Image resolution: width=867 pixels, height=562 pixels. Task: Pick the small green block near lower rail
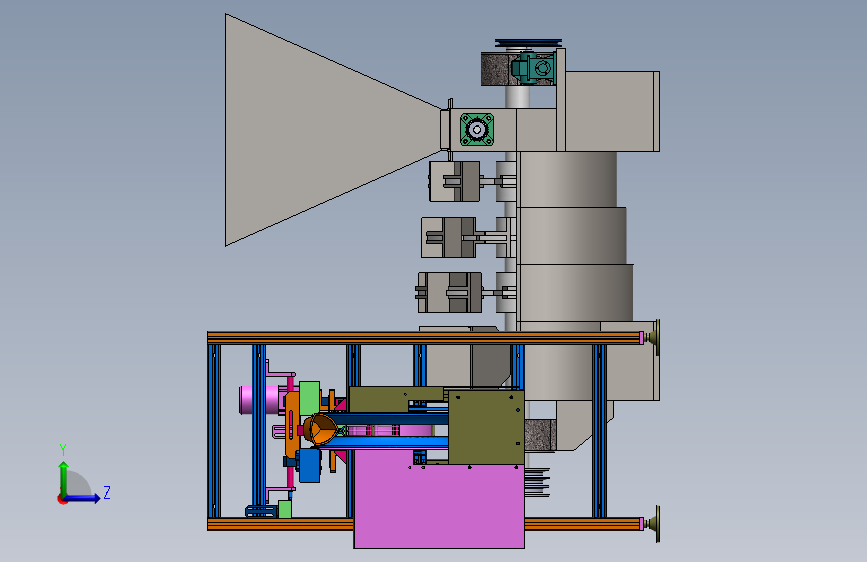tap(285, 509)
